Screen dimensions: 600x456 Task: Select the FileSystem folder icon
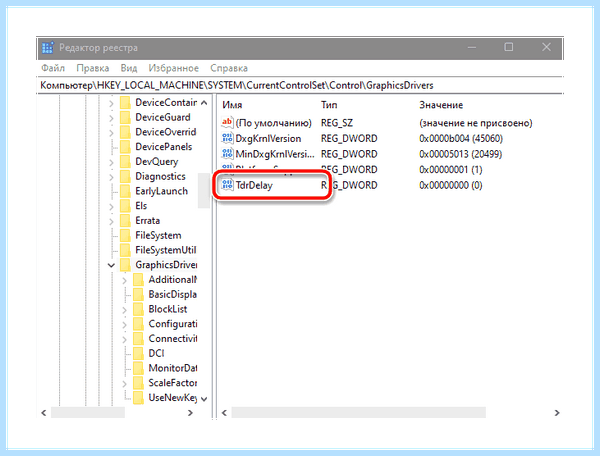point(126,235)
